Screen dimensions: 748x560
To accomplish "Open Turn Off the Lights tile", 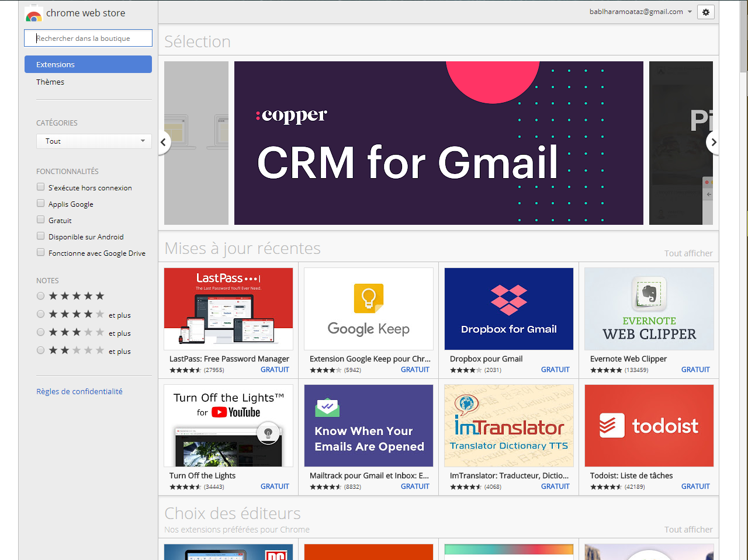I will (228, 426).
